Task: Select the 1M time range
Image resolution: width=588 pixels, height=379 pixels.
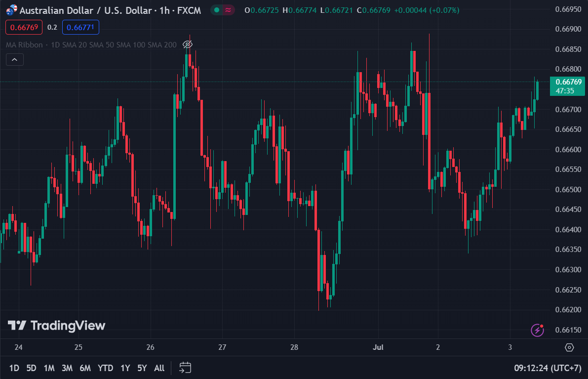Action: coord(49,368)
